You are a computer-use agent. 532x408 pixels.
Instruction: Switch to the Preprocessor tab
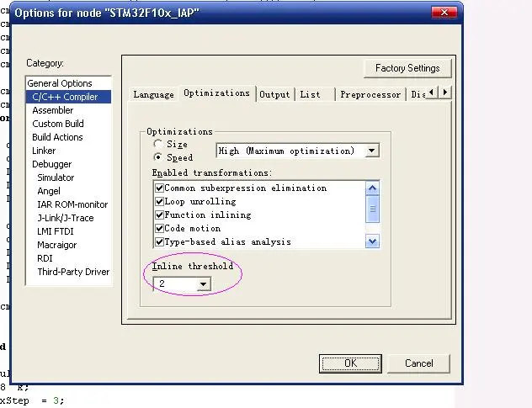click(x=370, y=94)
